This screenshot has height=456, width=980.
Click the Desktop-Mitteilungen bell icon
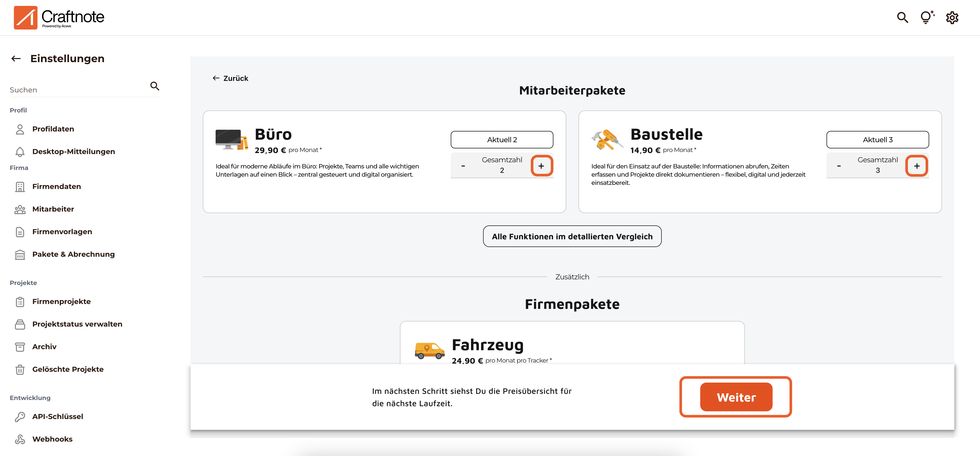pos(20,152)
